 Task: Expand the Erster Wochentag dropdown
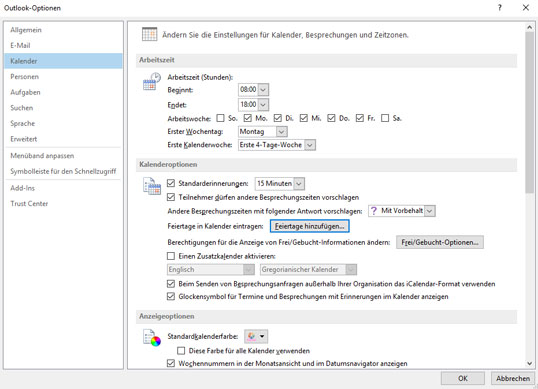tap(281, 132)
